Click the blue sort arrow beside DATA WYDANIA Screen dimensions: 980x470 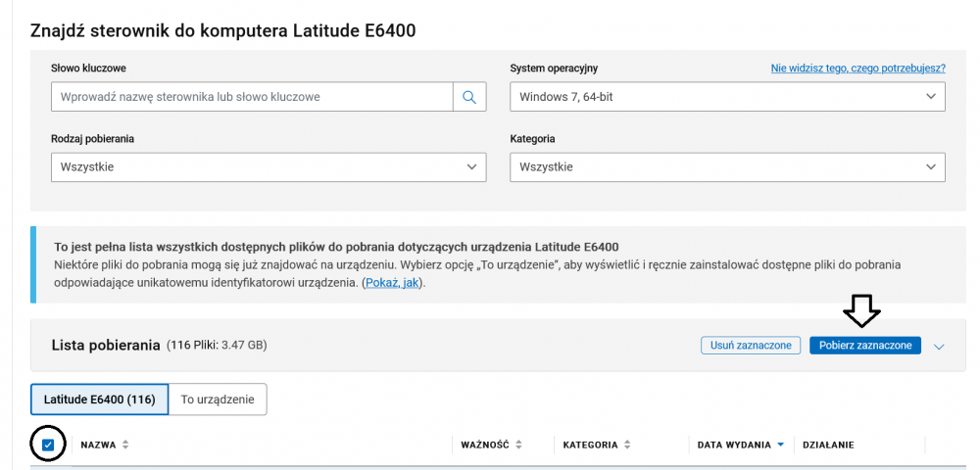click(780, 445)
